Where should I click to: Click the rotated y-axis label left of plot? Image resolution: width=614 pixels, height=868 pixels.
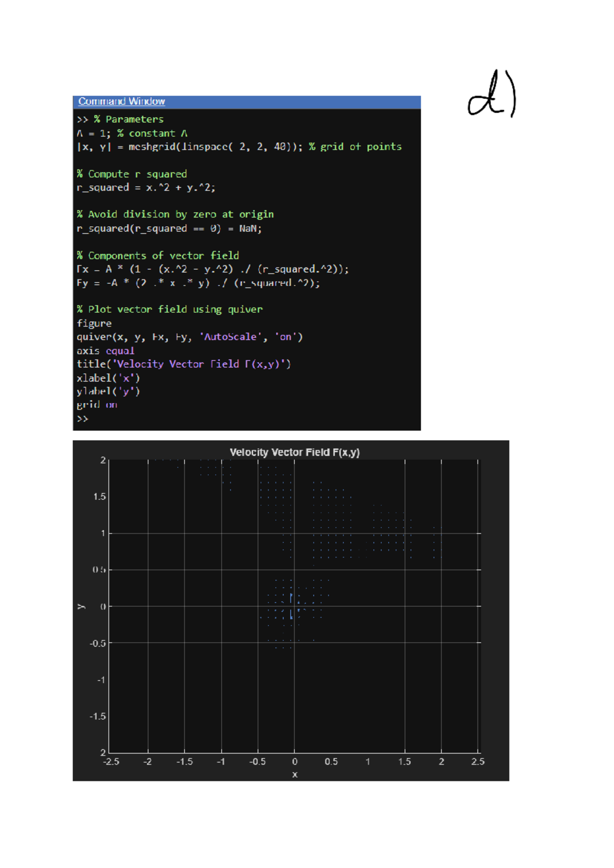pos(81,606)
